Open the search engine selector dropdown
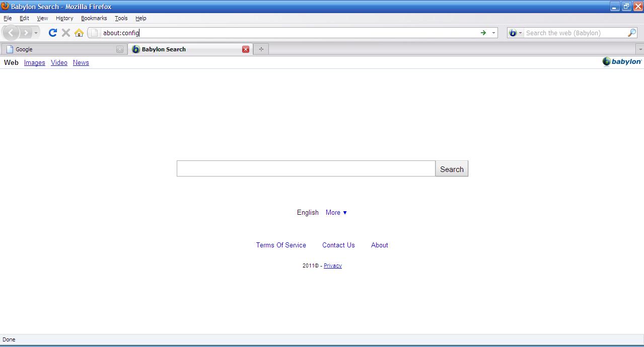The image size is (644, 347). 515,33
